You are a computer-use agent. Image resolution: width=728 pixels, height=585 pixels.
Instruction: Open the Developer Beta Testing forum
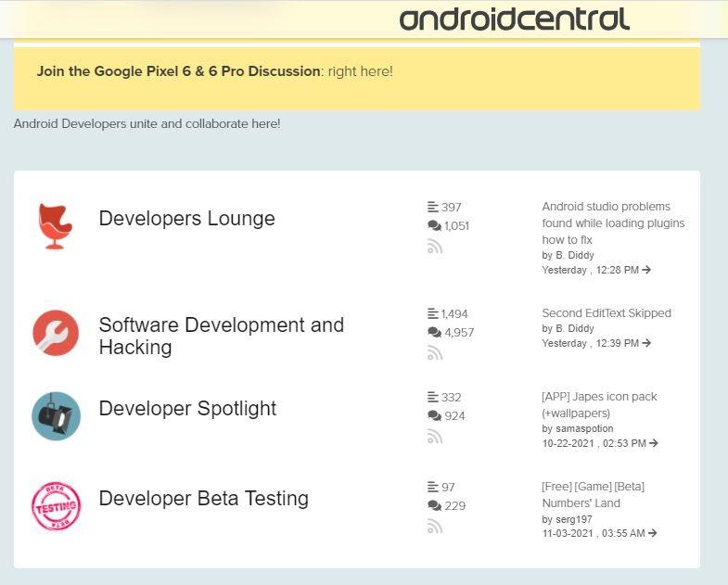point(204,498)
